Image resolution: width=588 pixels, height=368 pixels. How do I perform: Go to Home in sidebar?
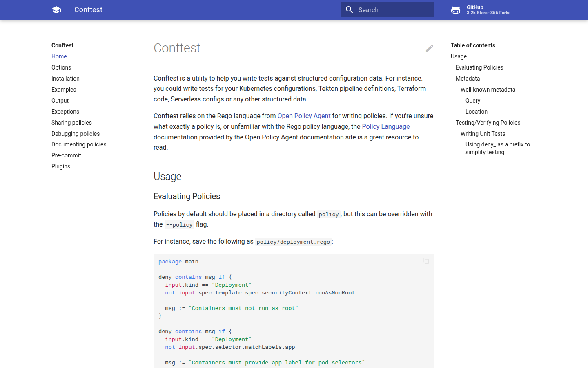tap(59, 56)
